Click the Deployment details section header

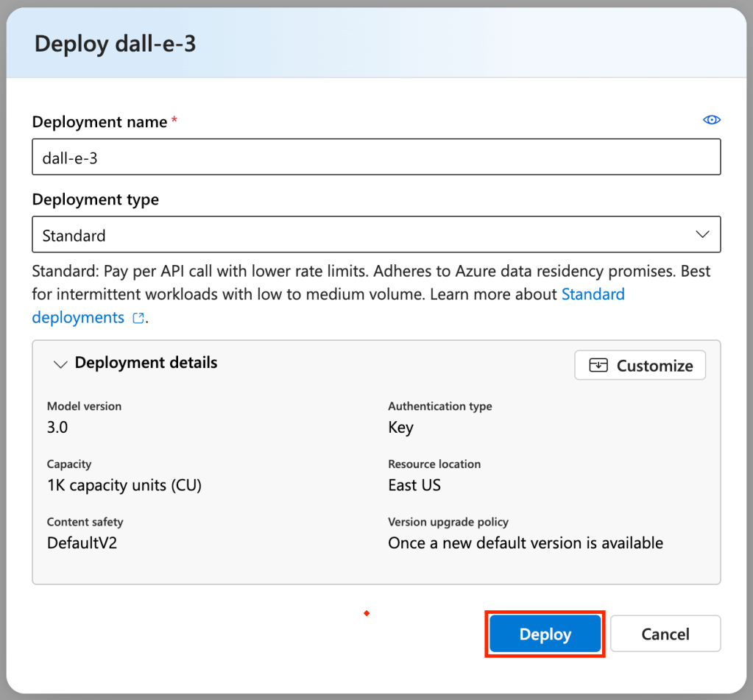pyautogui.click(x=145, y=363)
